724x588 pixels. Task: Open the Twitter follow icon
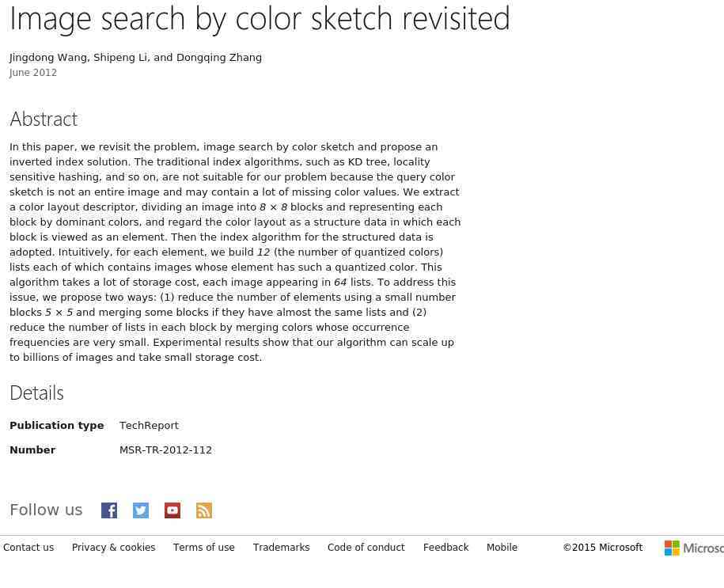click(141, 510)
